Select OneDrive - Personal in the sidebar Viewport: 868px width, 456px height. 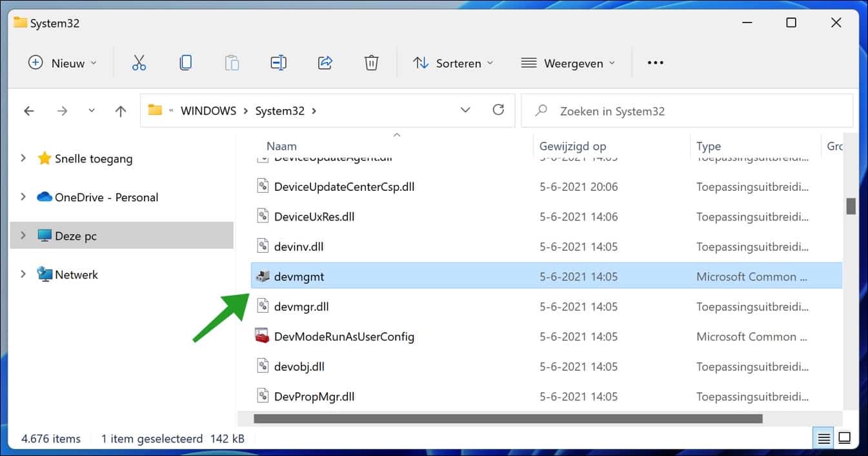pos(106,197)
